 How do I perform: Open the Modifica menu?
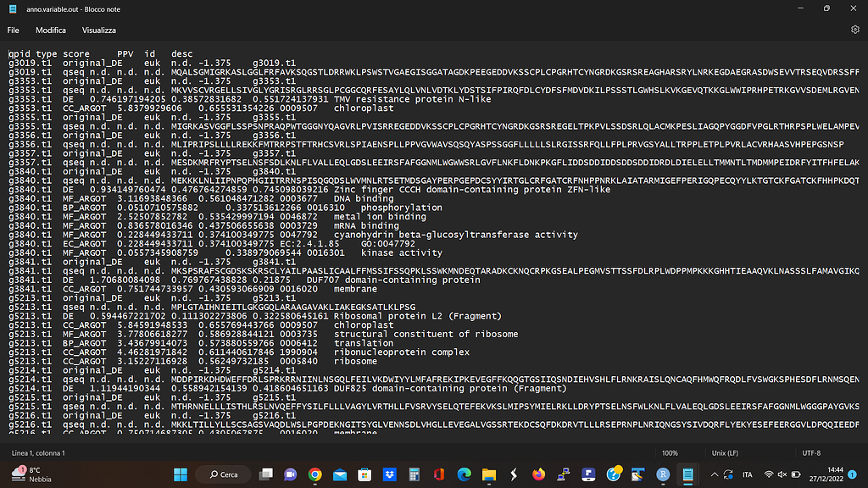pyautogui.click(x=51, y=30)
